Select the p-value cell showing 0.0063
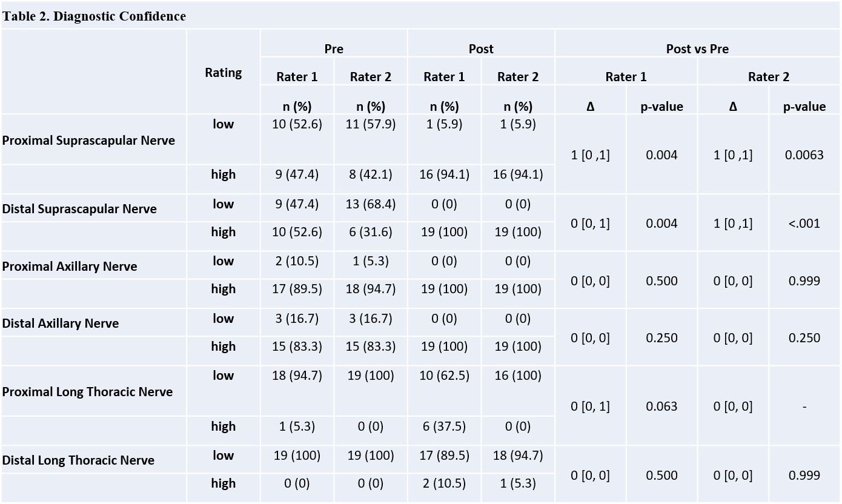Screen dimensions: 842x504 [x=804, y=155]
